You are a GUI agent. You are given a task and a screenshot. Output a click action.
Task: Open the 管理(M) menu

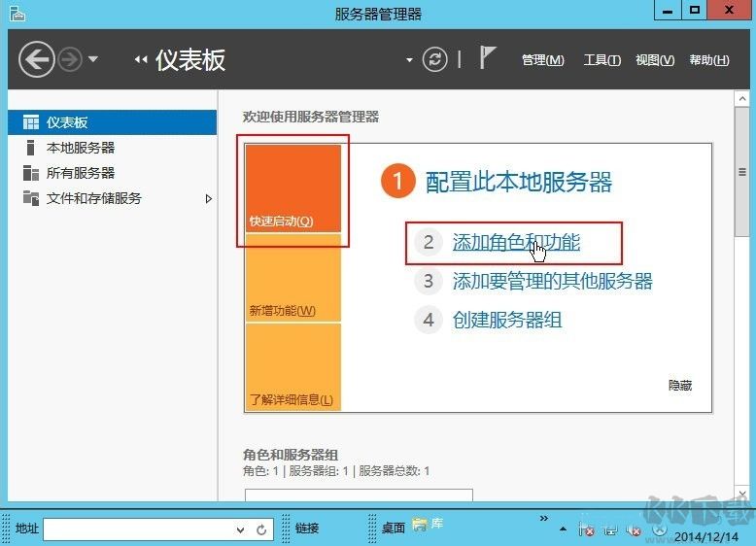542,60
